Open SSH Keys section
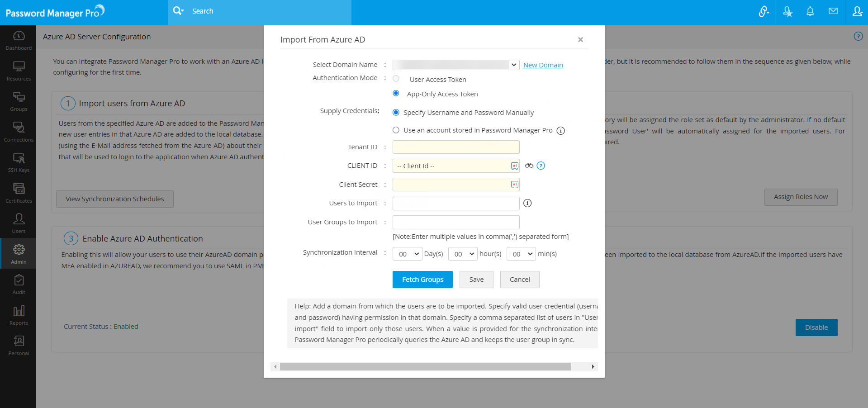Viewport: 868px width, 408px height. coord(19,162)
